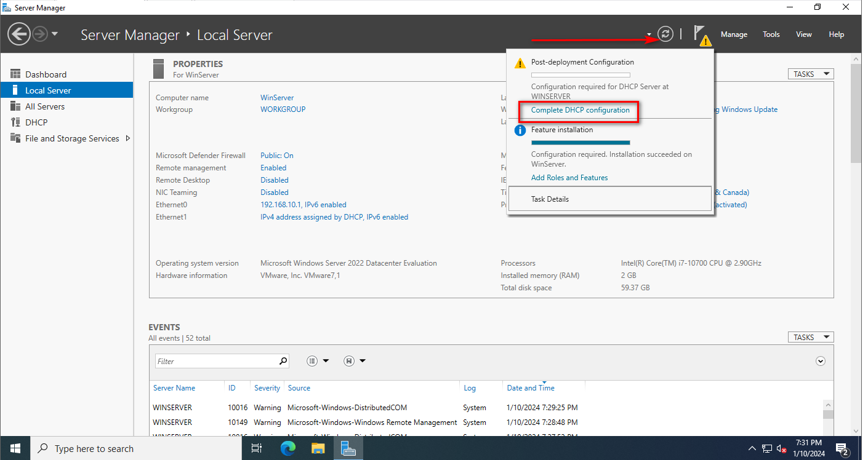Image resolution: width=868 pixels, height=460 pixels.
Task: Click the Post-deployment warning triangle icon
Action: (x=520, y=63)
